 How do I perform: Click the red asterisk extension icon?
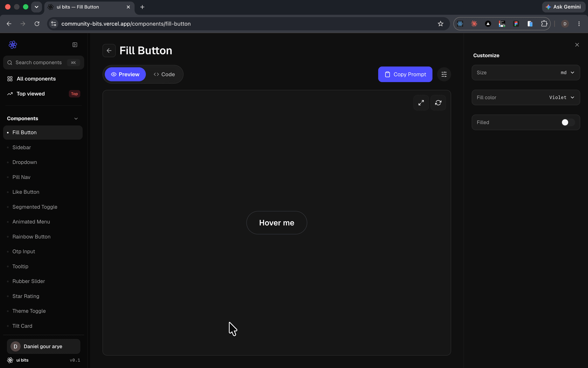coord(474,24)
